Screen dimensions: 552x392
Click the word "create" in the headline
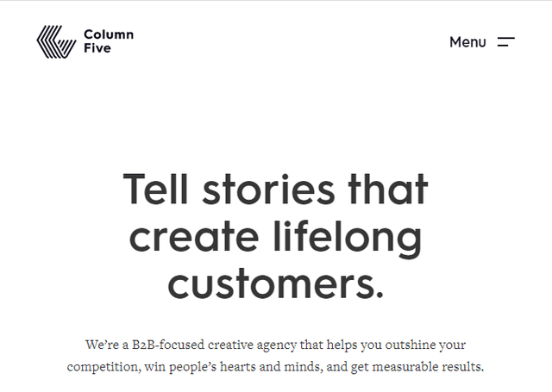(194, 237)
